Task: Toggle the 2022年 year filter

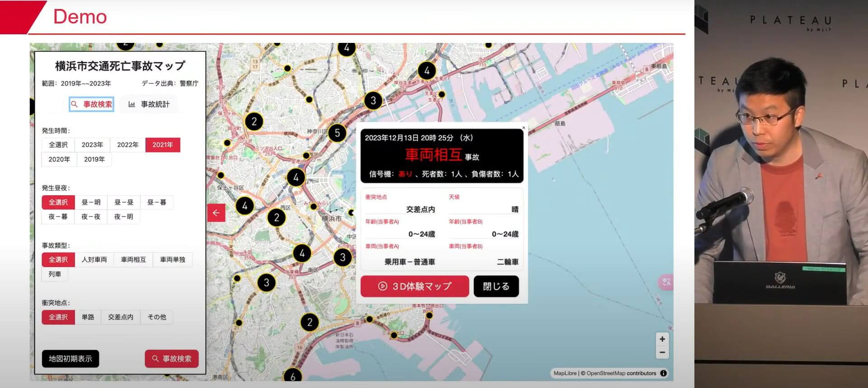Action: point(128,145)
